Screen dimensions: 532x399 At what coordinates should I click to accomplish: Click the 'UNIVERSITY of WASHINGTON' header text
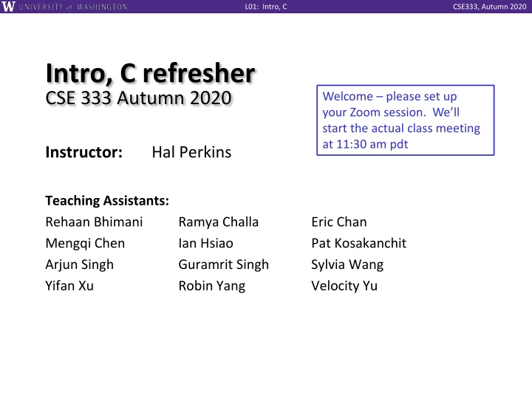point(73,7)
